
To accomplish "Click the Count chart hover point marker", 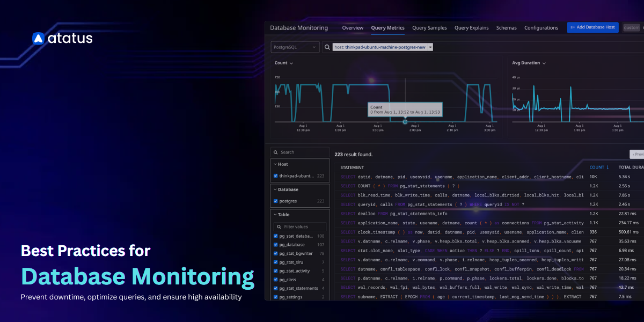I will [x=405, y=122].
